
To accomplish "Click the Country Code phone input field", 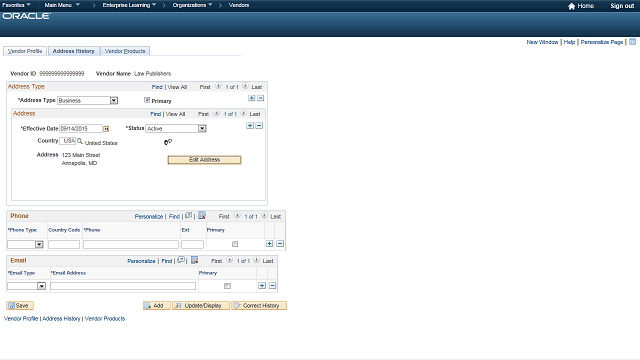I will tap(64, 244).
